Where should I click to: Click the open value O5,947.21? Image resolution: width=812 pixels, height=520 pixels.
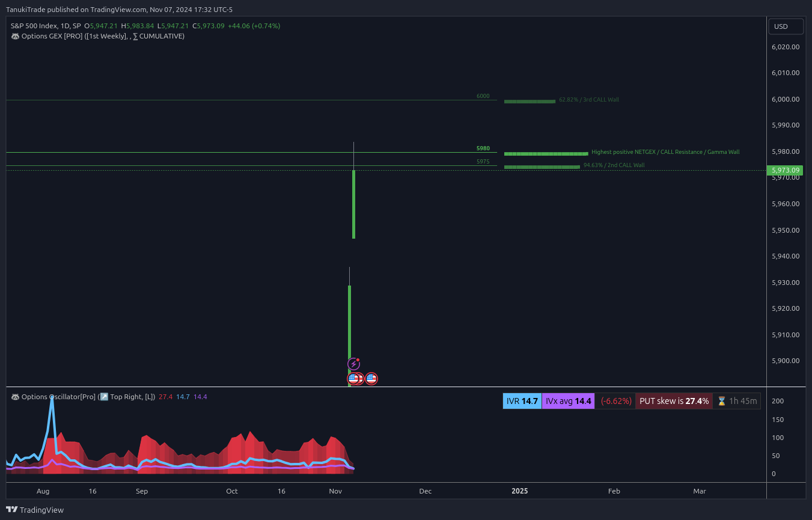point(101,26)
